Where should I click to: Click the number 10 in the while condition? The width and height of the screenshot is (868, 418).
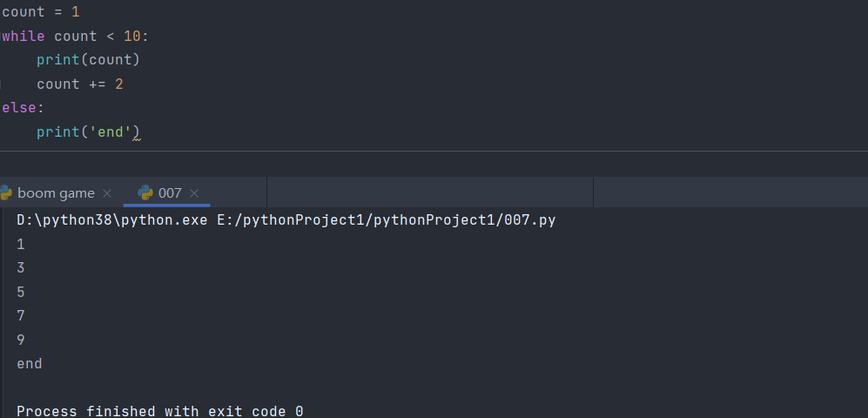tap(131, 37)
